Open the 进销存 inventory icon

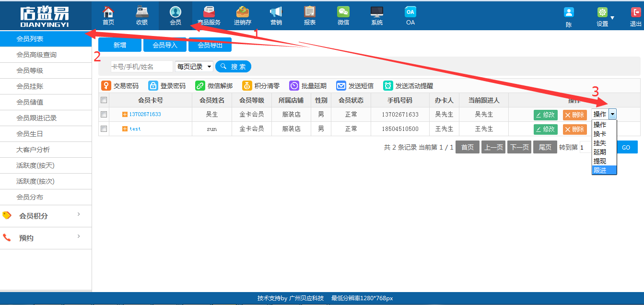click(x=243, y=12)
